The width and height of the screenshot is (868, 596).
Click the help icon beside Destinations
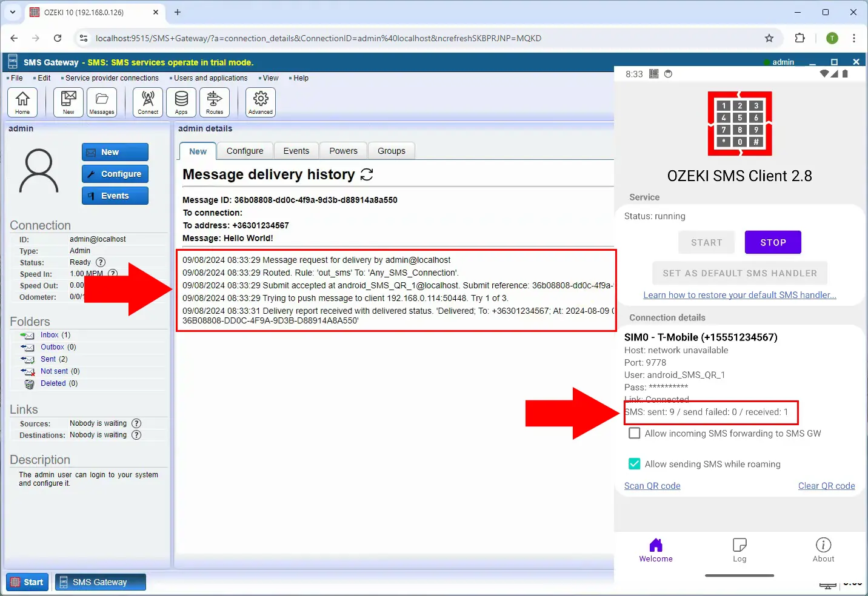point(136,435)
